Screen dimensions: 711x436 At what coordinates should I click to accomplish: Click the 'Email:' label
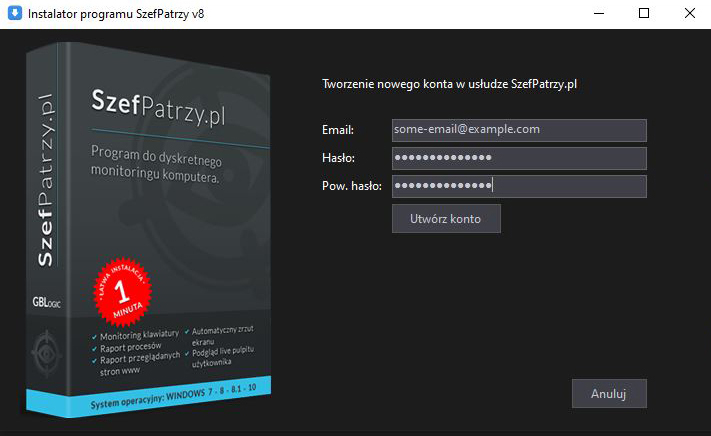(338, 130)
